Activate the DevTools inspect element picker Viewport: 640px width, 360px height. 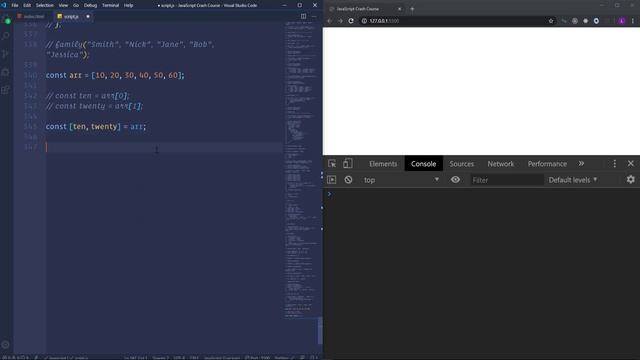[x=332, y=164]
